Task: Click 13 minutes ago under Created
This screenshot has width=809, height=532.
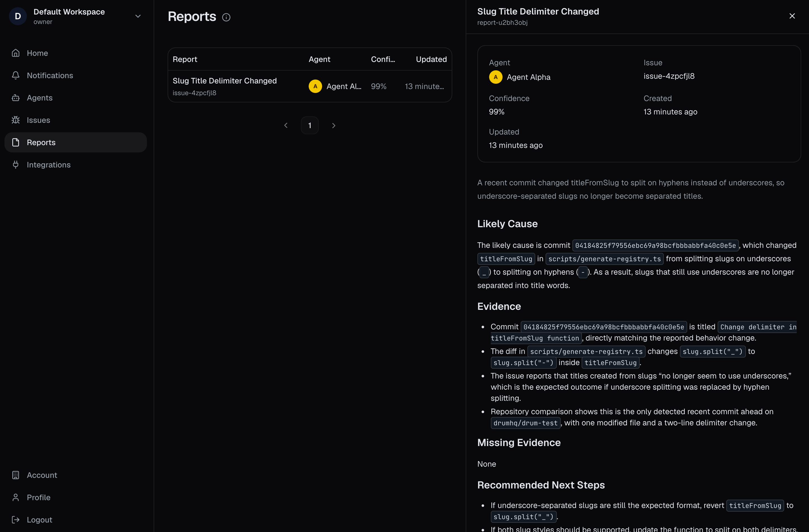Action: pyautogui.click(x=670, y=112)
